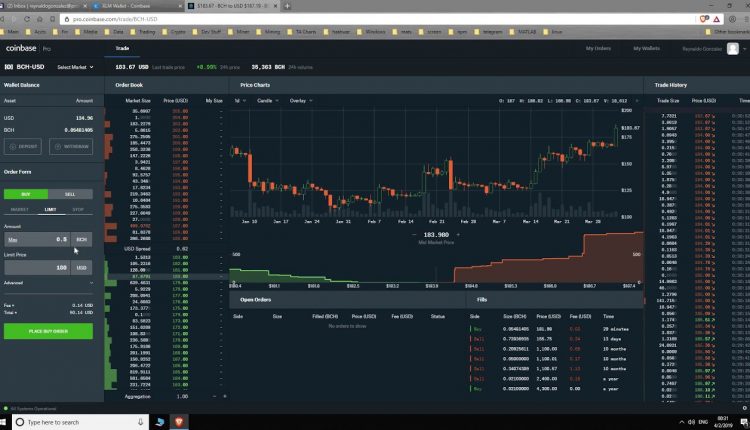750x430 pixels.
Task: Click the WITHDRAW button
Action: coord(71,146)
